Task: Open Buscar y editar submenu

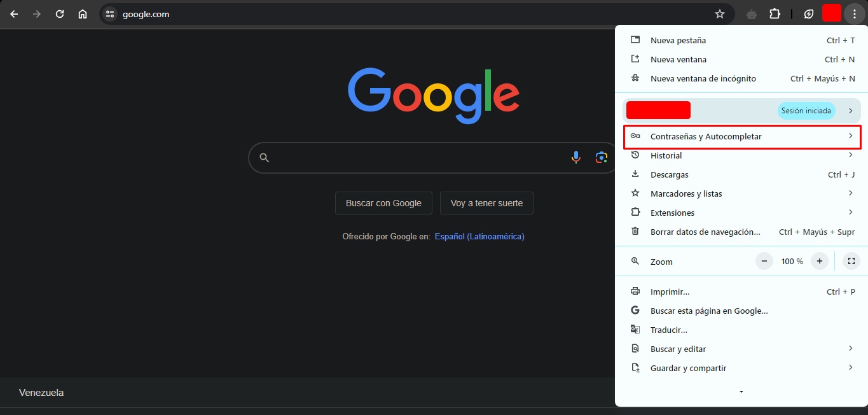Action: pos(741,349)
